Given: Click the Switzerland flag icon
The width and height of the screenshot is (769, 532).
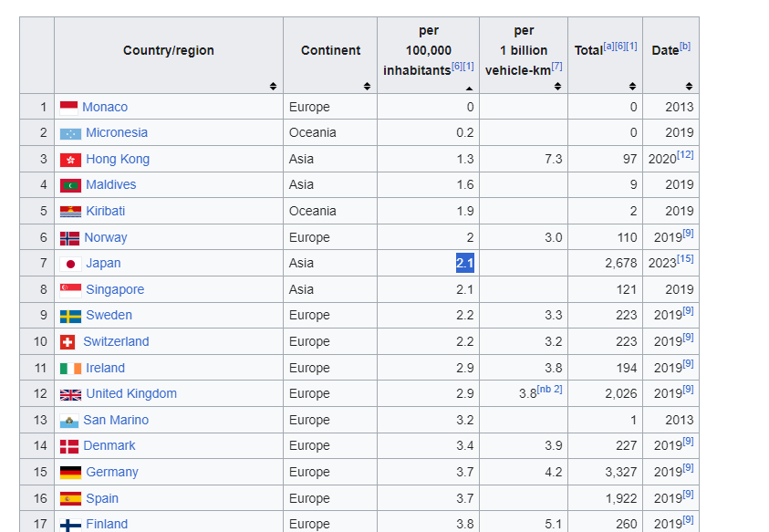Looking at the screenshot, I should [68, 342].
